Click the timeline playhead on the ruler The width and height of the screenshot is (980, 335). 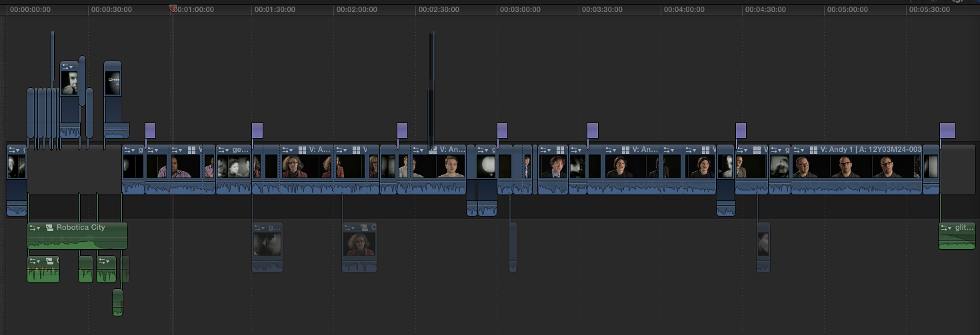(173, 9)
